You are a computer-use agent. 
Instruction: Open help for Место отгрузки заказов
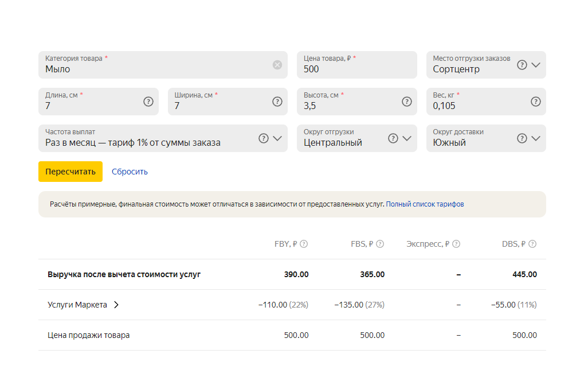point(522,65)
